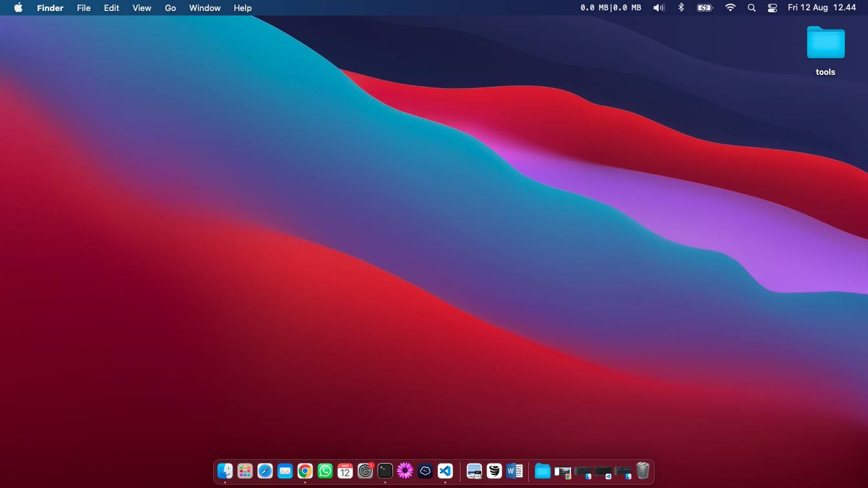
Task: Switch to Terminal in the Dock
Action: (x=385, y=471)
